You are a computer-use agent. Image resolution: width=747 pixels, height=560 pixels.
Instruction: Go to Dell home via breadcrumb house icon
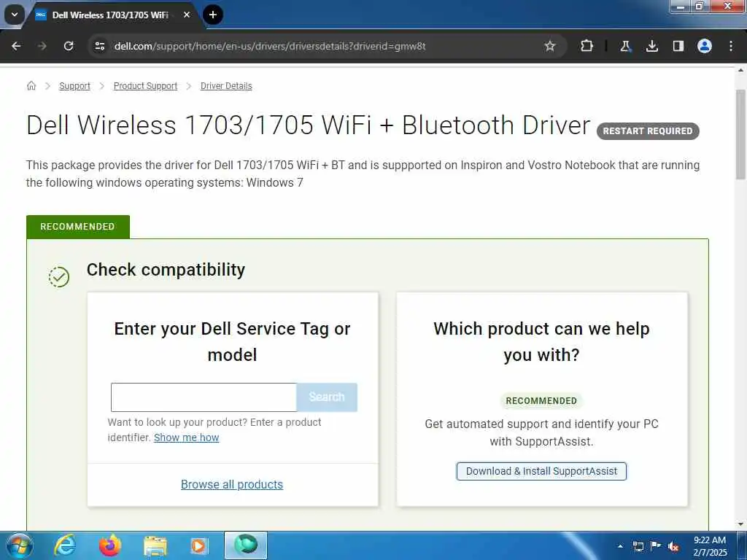tap(31, 86)
